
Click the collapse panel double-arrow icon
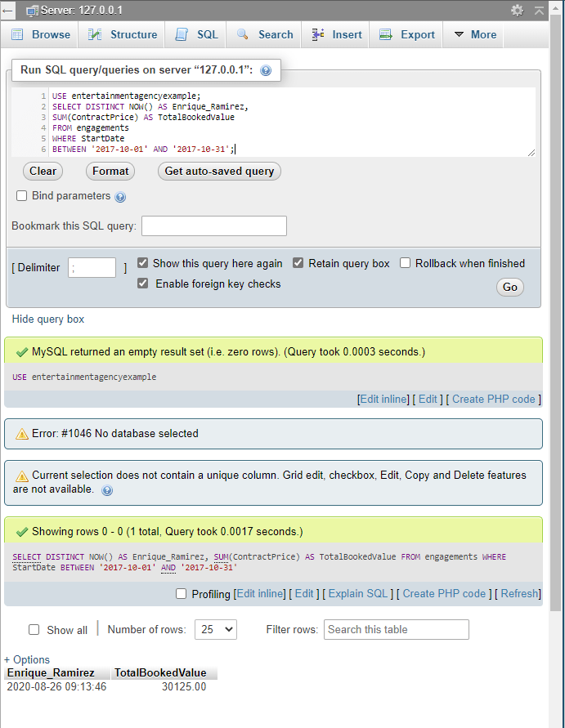(x=539, y=11)
